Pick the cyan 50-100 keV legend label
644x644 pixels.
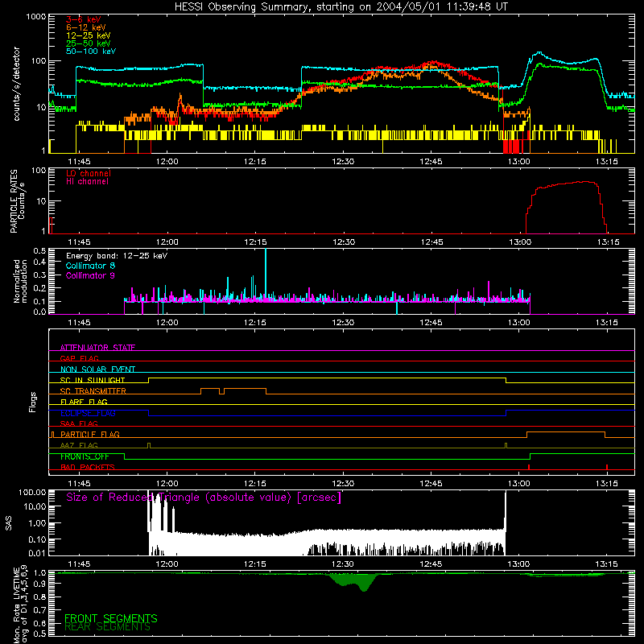91,52
